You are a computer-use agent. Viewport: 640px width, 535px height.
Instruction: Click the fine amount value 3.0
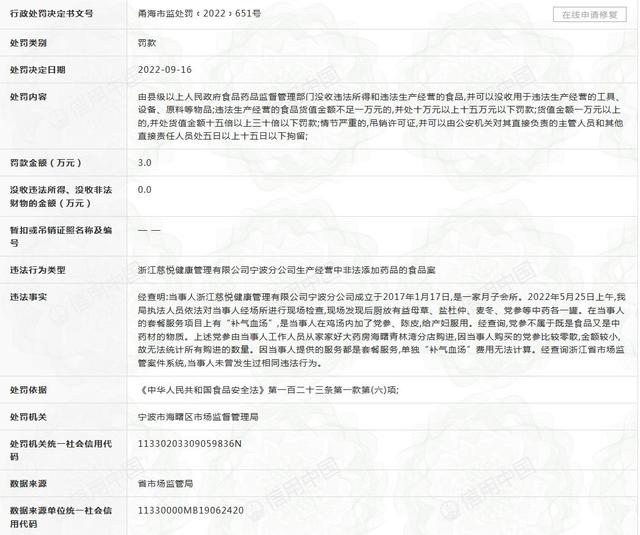click(x=145, y=161)
